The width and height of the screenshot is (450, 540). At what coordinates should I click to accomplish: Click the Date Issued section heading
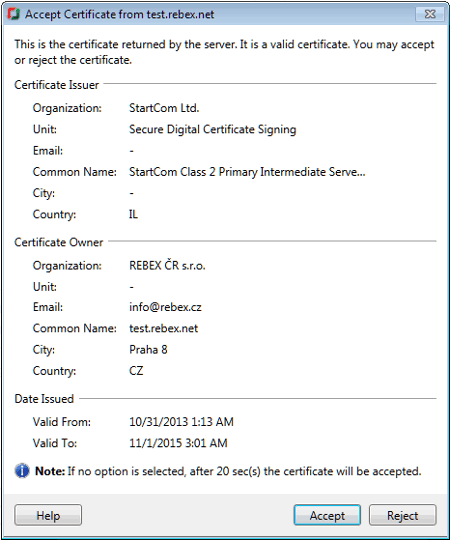(44, 399)
